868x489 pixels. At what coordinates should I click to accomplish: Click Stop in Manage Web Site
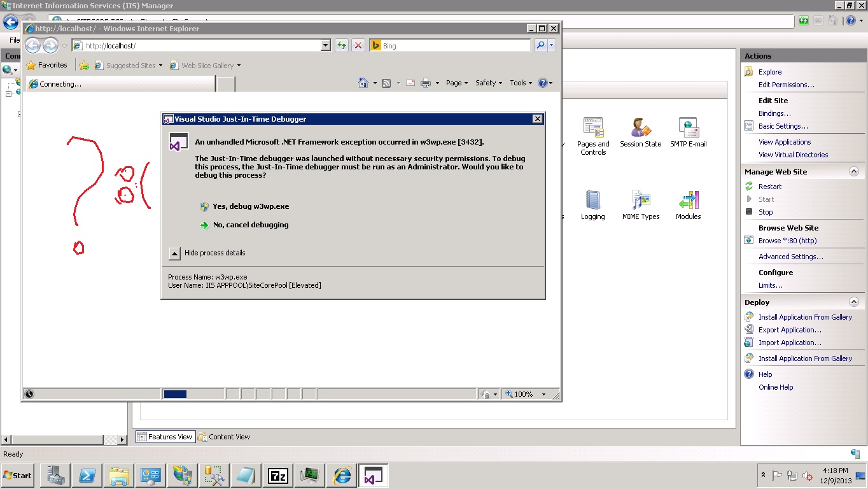(766, 212)
